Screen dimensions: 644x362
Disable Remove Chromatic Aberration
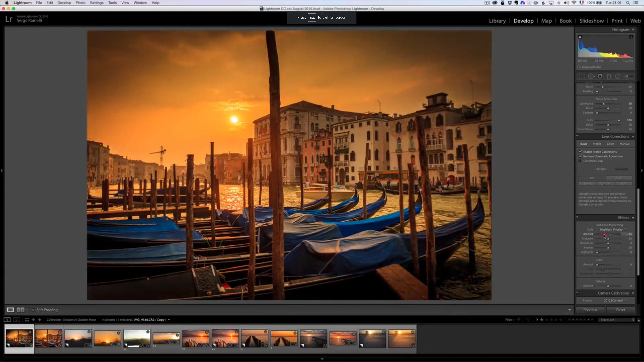[x=580, y=156]
